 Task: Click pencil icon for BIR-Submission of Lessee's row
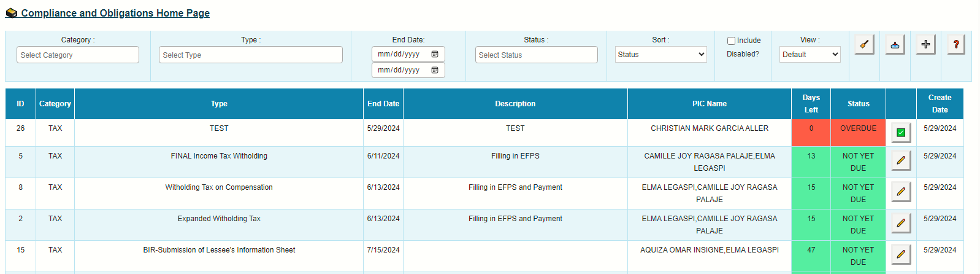pyautogui.click(x=900, y=254)
